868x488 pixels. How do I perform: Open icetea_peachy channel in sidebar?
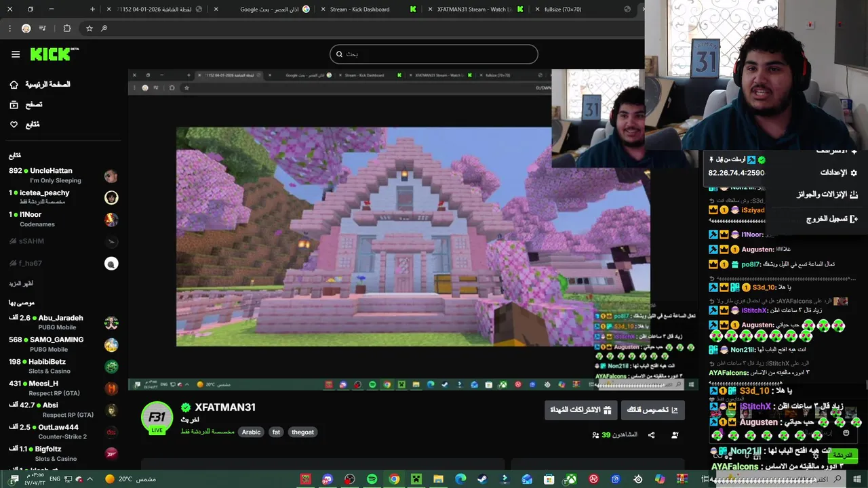[64, 197]
